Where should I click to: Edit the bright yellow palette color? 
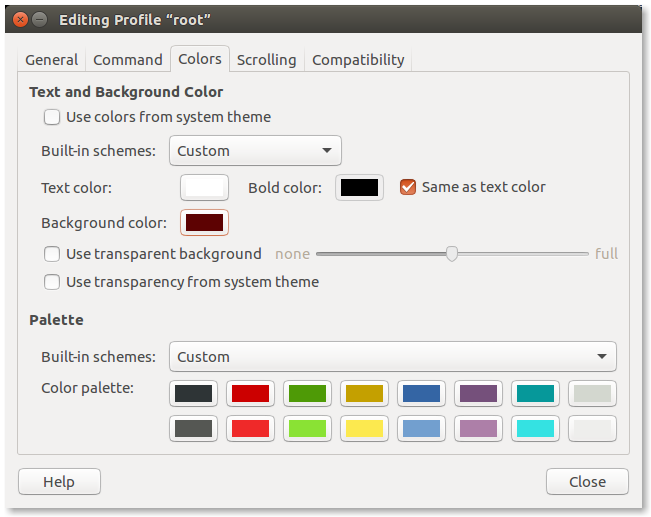[x=365, y=428]
